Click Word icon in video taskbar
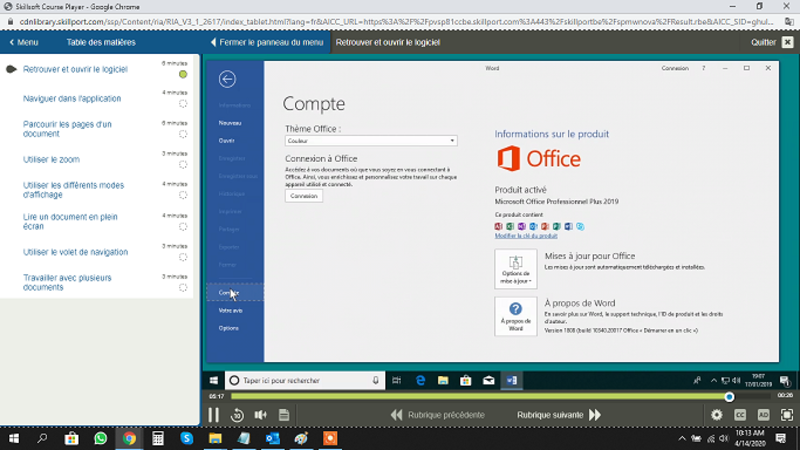This screenshot has width=800, height=450. [512, 381]
